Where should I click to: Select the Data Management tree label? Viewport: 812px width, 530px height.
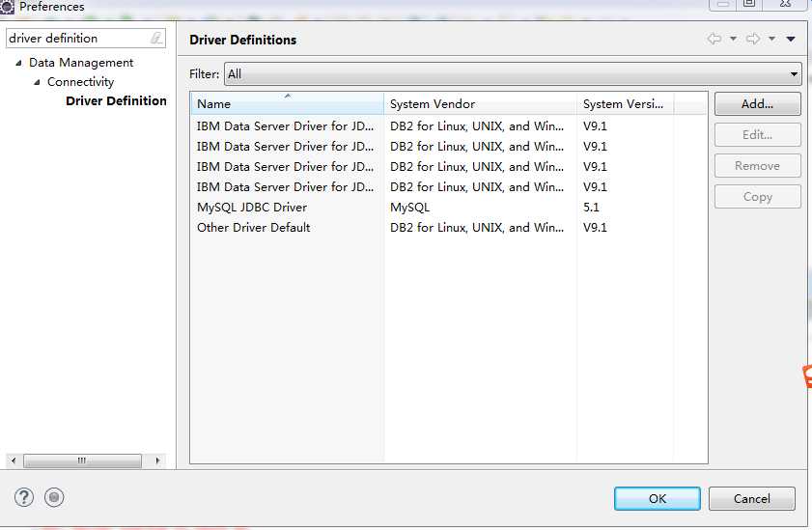(x=81, y=63)
